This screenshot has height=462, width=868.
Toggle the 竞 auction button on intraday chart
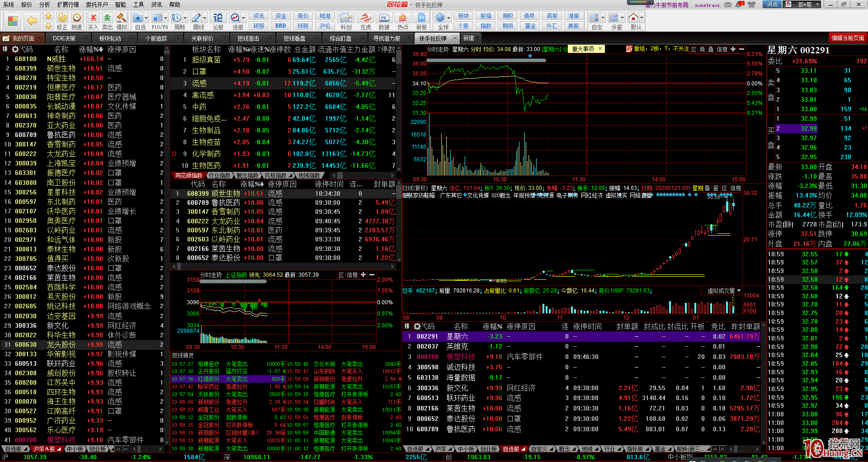[x=703, y=49]
